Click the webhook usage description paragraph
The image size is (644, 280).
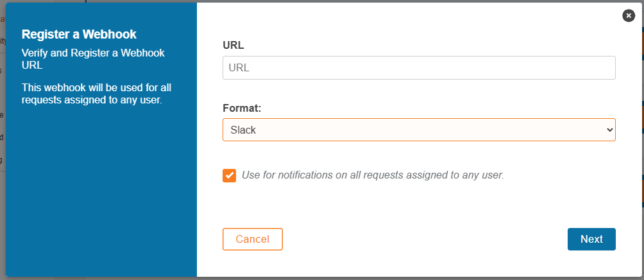(96, 94)
